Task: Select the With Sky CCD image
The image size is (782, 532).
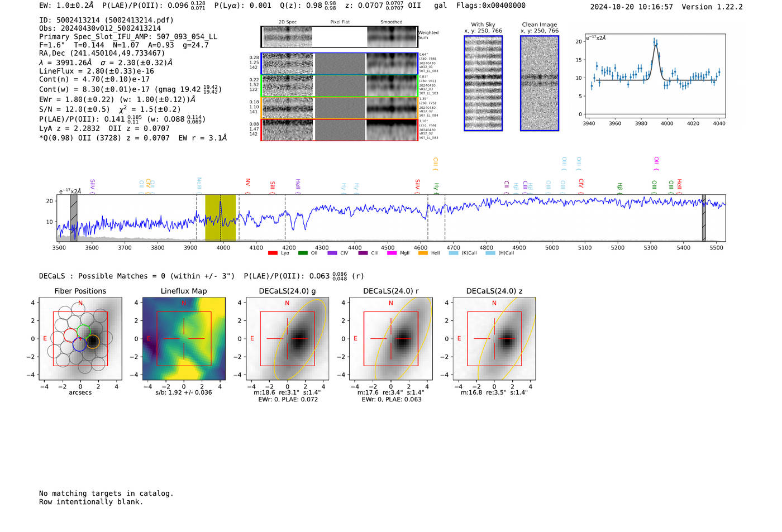Action: coord(483,83)
